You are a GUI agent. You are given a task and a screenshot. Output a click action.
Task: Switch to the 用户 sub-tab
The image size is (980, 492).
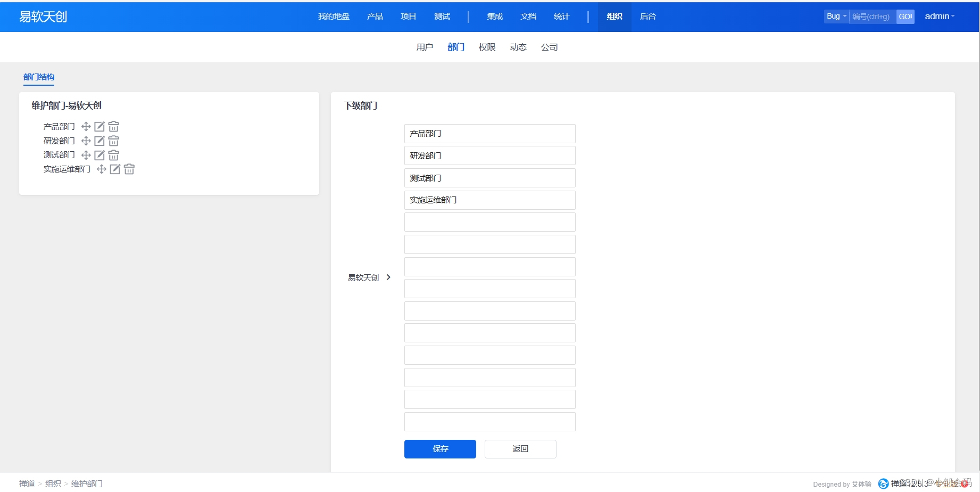[x=425, y=47]
